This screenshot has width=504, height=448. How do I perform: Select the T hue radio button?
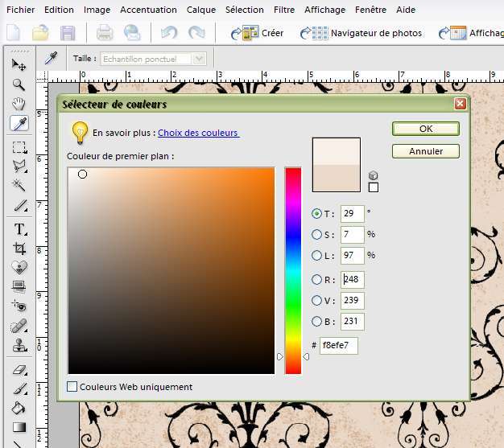coord(316,214)
